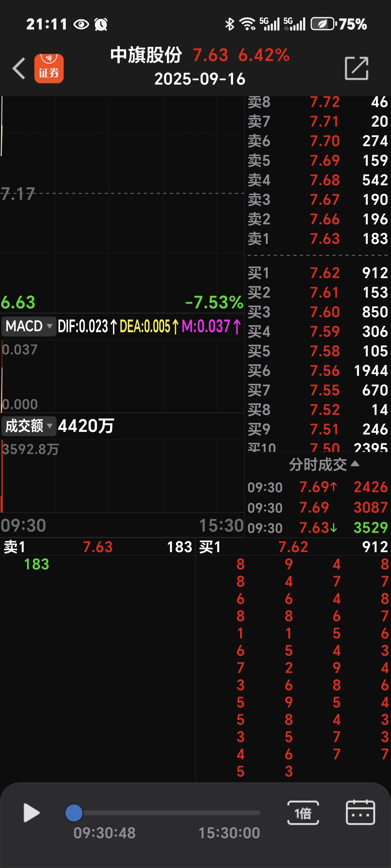Select 买3 order row at 7.60
The width and height of the screenshot is (391, 868).
pos(317,312)
